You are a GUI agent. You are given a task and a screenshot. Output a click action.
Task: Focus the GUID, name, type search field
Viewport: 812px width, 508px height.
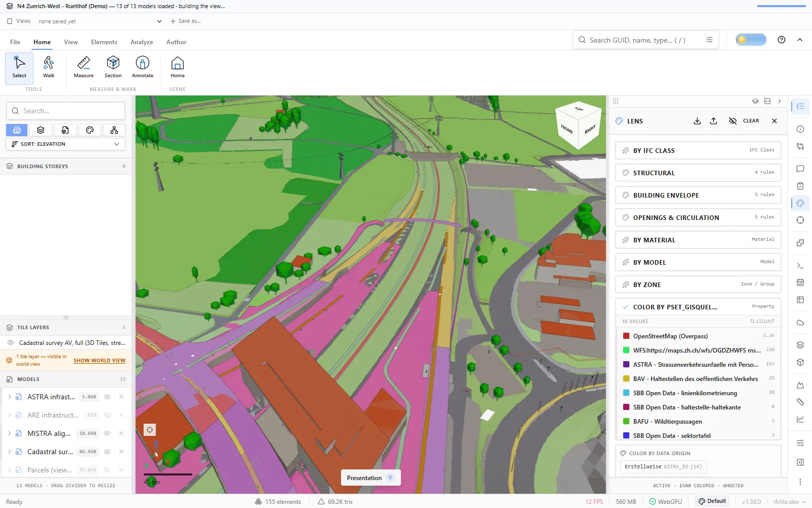tap(645, 40)
